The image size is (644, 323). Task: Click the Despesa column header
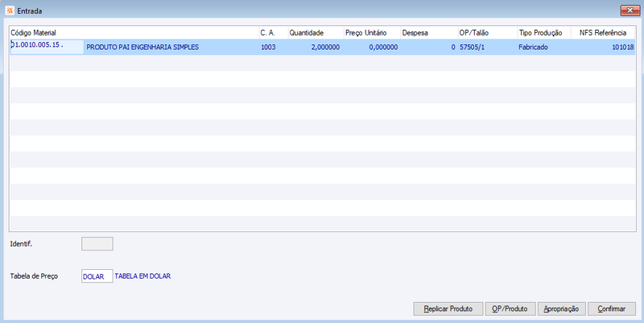[429, 33]
